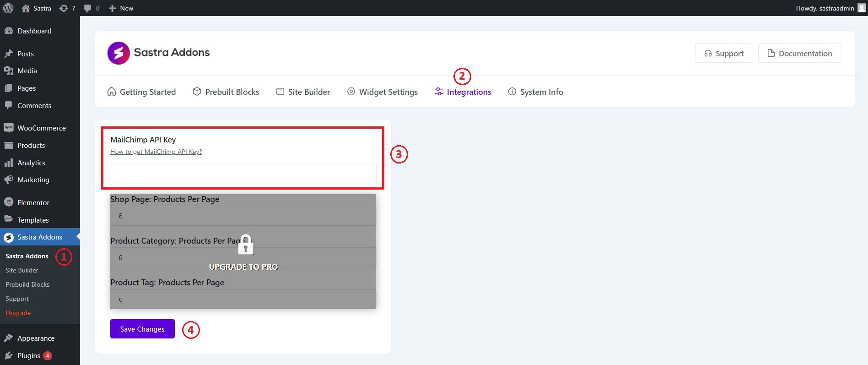868x365 pixels.
Task: Click the Media icon in the sidebar
Action: (x=8, y=71)
